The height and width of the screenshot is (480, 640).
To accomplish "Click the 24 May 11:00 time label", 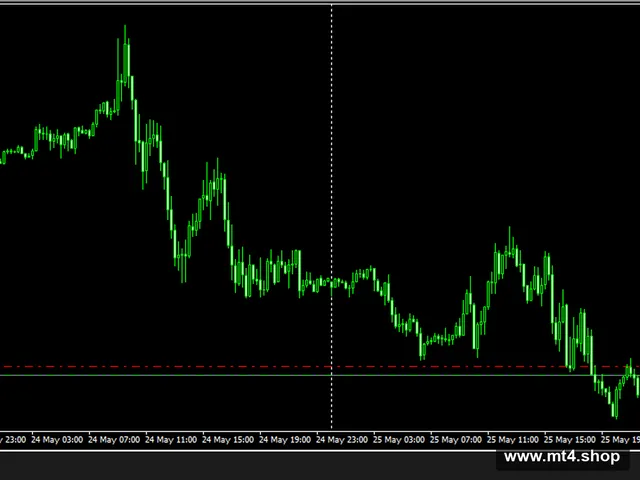I will 171,440.
